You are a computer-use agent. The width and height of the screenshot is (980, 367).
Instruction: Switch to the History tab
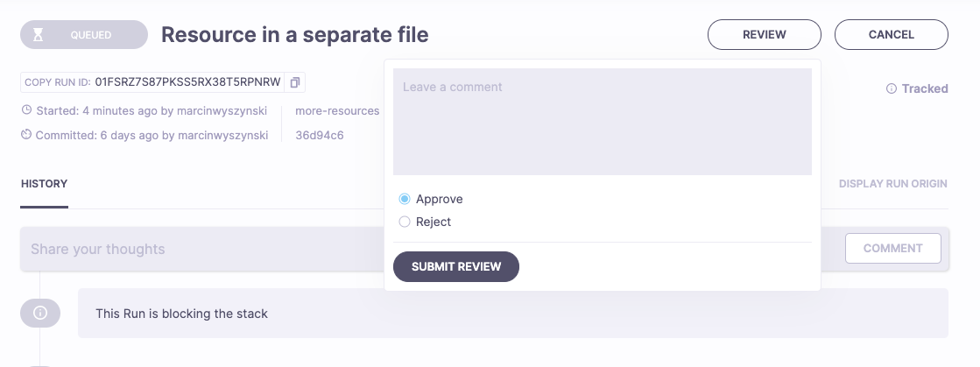pyautogui.click(x=44, y=184)
